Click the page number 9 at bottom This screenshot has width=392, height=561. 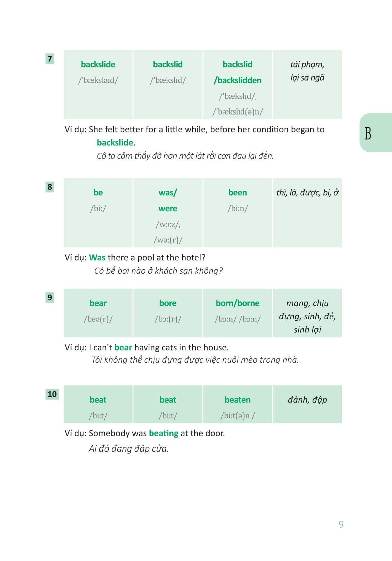[x=341, y=524]
